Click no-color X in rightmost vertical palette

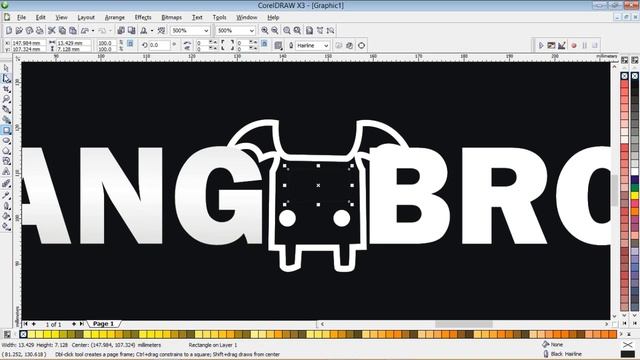(635, 76)
